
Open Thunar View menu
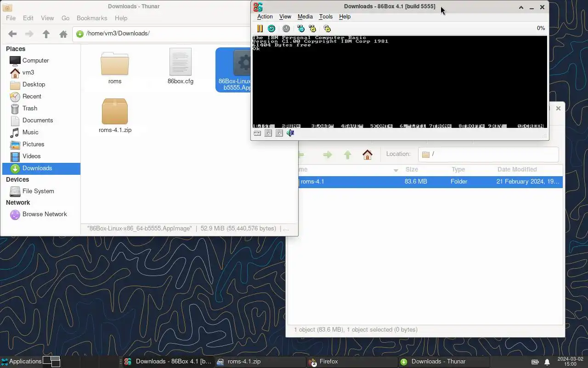coord(47,18)
